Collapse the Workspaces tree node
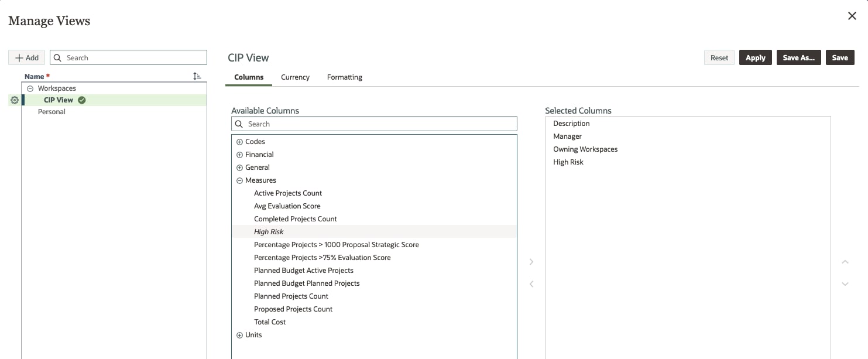 pos(30,88)
